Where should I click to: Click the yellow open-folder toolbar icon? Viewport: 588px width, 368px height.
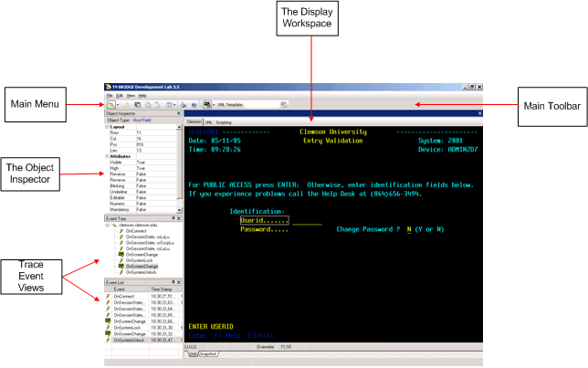126,105
